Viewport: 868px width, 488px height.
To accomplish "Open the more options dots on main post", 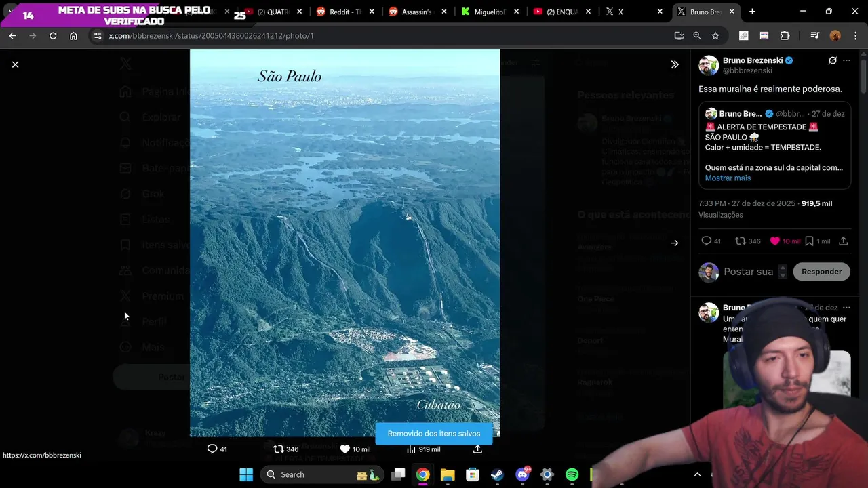I will tap(846, 60).
